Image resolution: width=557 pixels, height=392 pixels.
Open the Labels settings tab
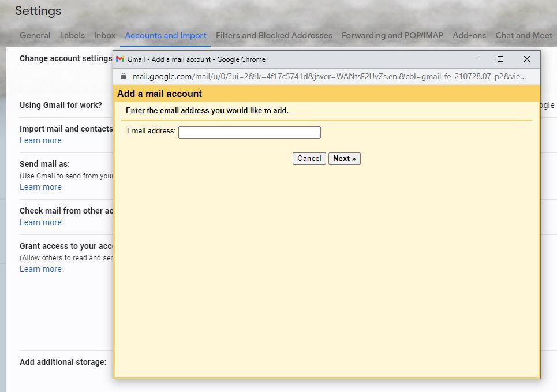click(72, 35)
